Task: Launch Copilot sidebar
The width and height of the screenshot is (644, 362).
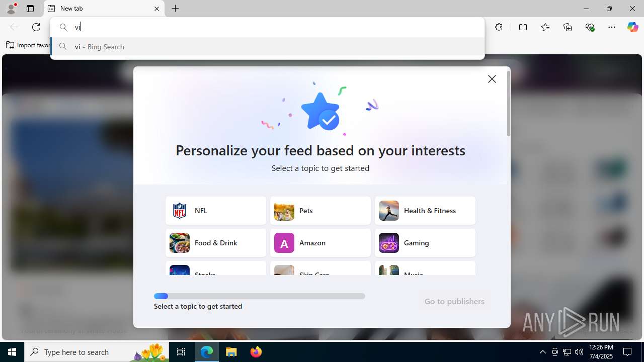Action: 632,27
